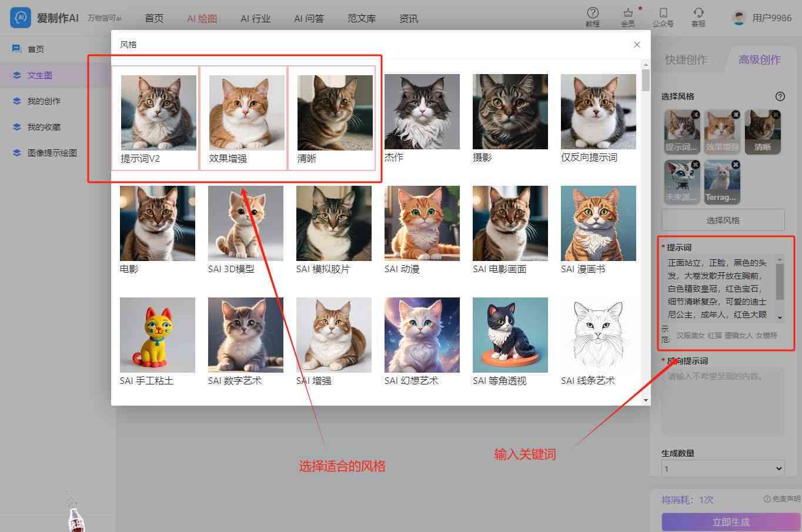802x532 pixels.
Task: Select the SAI 等角透视 style thumbnail
Action: pyautogui.click(x=510, y=335)
